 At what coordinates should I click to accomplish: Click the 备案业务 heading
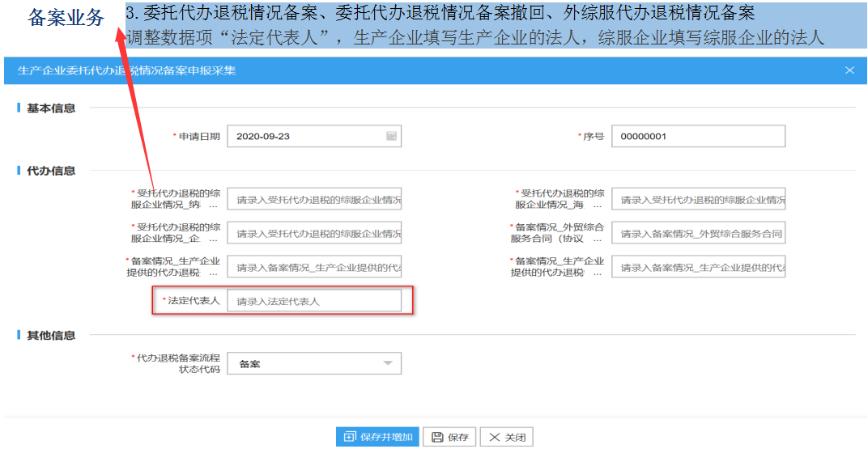(66, 18)
